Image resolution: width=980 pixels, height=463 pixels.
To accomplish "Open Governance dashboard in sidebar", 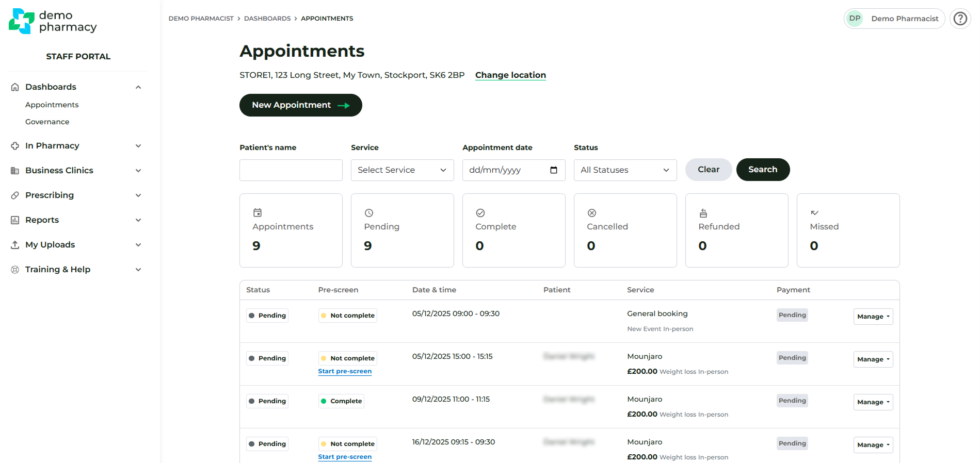I will [47, 122].
